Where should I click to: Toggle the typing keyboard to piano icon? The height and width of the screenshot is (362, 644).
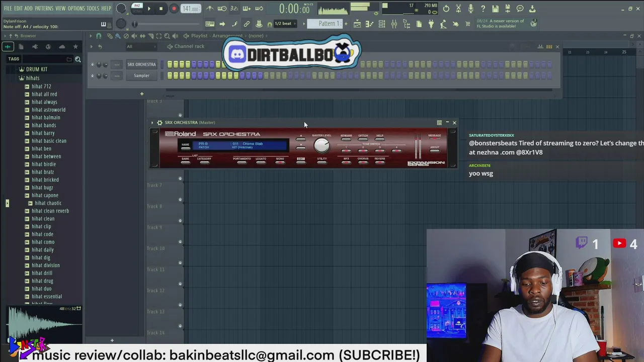tap(209, 24)
